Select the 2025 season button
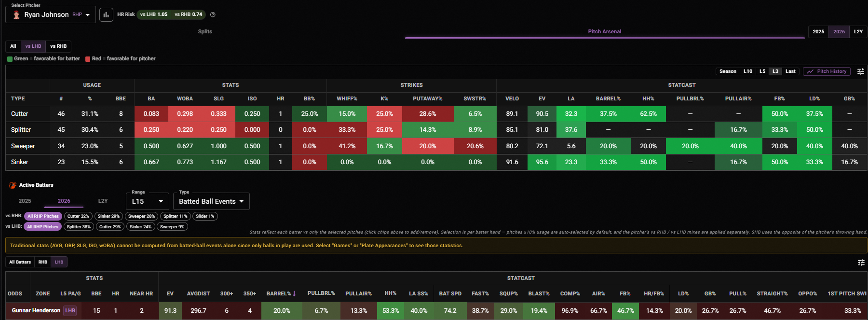Image resolution: width=868 pixels, height=320 pixels. click(818, 32)
